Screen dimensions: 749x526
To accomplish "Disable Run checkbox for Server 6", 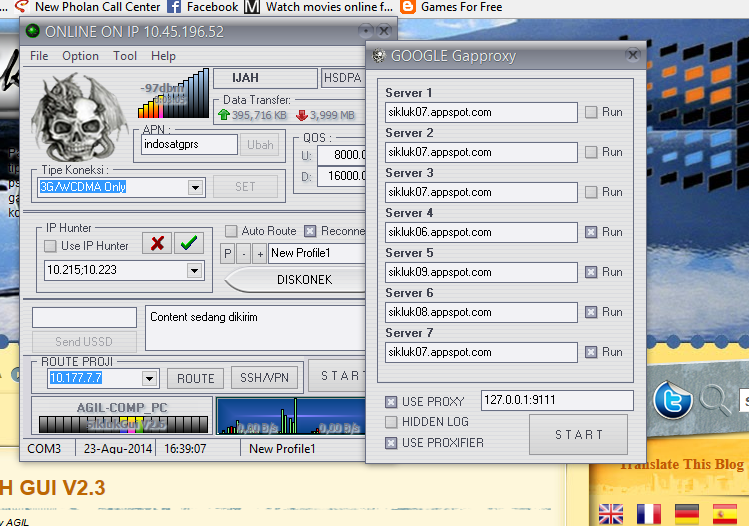I will coord(591,312).
